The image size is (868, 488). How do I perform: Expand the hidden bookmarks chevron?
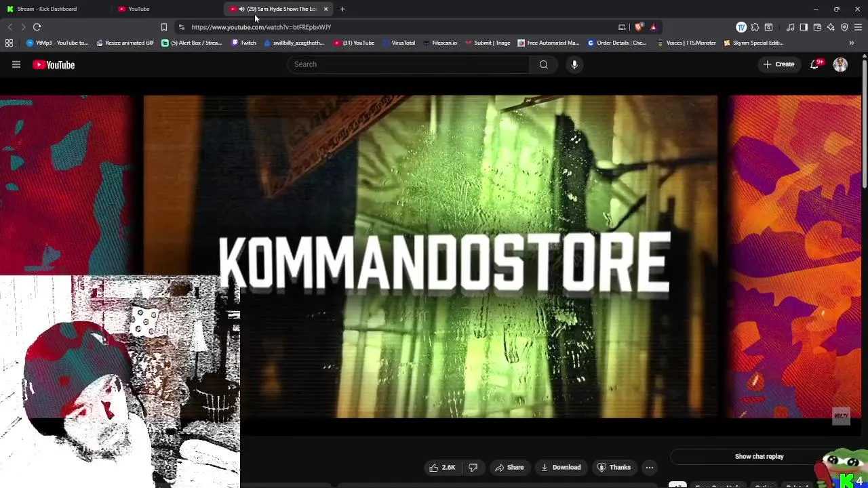[x=851, y=43]
